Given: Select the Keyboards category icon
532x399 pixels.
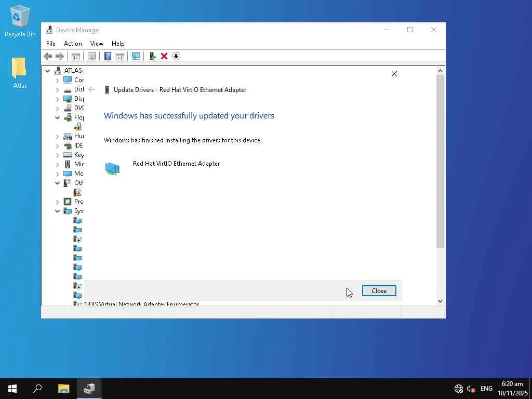Looking at the screenshot, I should [x=68, y=155].
